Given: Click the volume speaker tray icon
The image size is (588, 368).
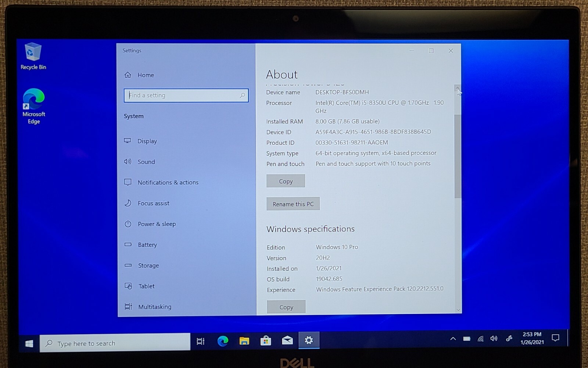Looking at the screenshot, I should [494, 338].
